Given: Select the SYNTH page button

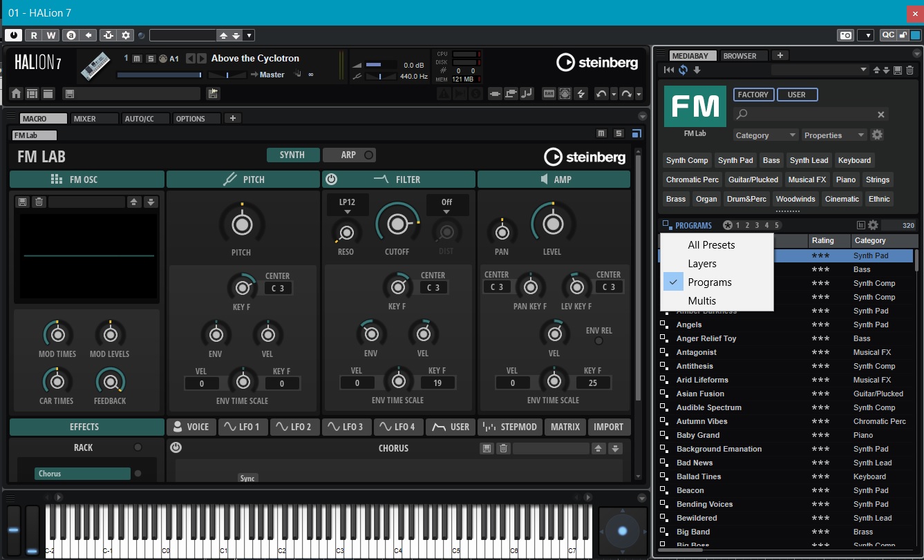Looking at the screenshot, I should (x=293, y=155).
